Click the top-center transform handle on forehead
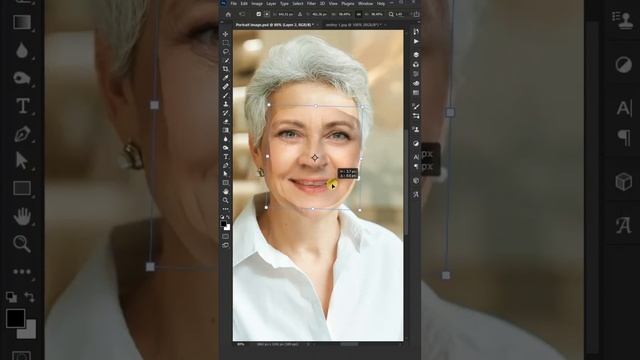This screenshot has width=640, height=360. click(316, 106)
